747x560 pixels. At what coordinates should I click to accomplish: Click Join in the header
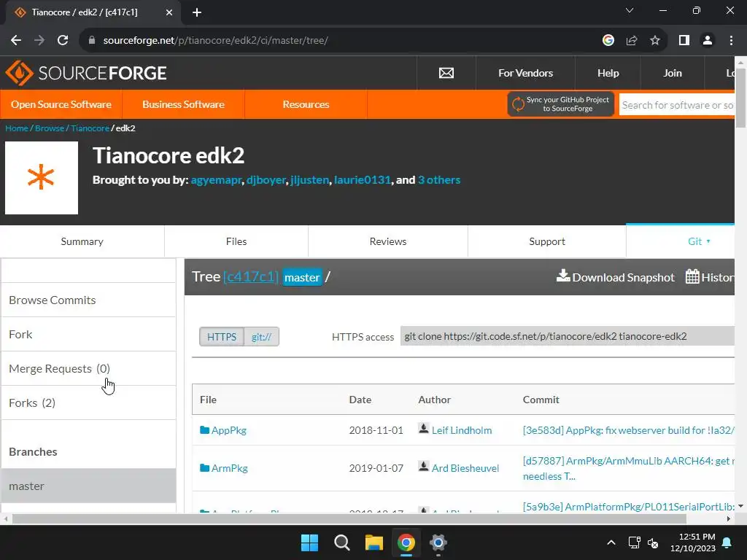pos(672,73)
